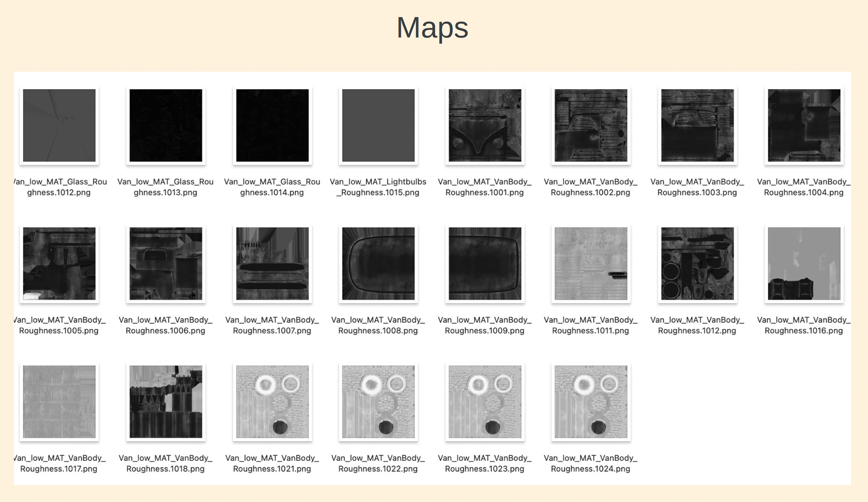Select Glass Roughness.1012 thumbnail
Viewport: 868px width, 502px height.
pyautogui.click(x=59, y=125)
